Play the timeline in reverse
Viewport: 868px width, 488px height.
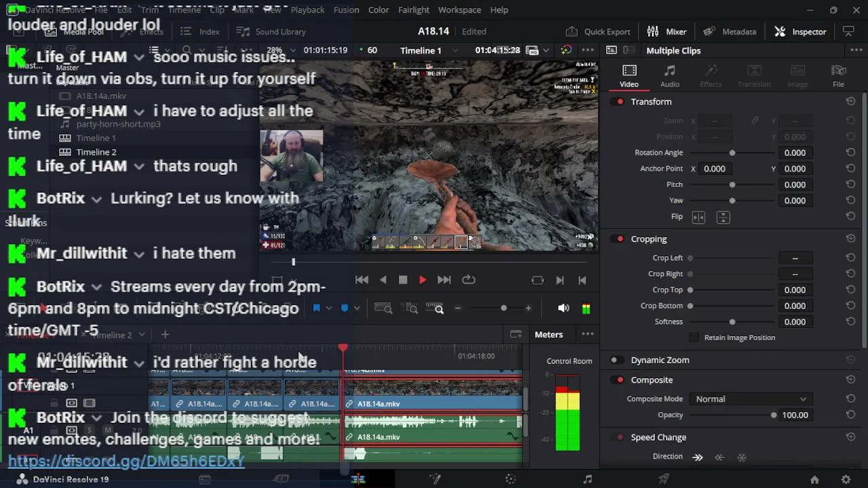[x=383, y=280]
